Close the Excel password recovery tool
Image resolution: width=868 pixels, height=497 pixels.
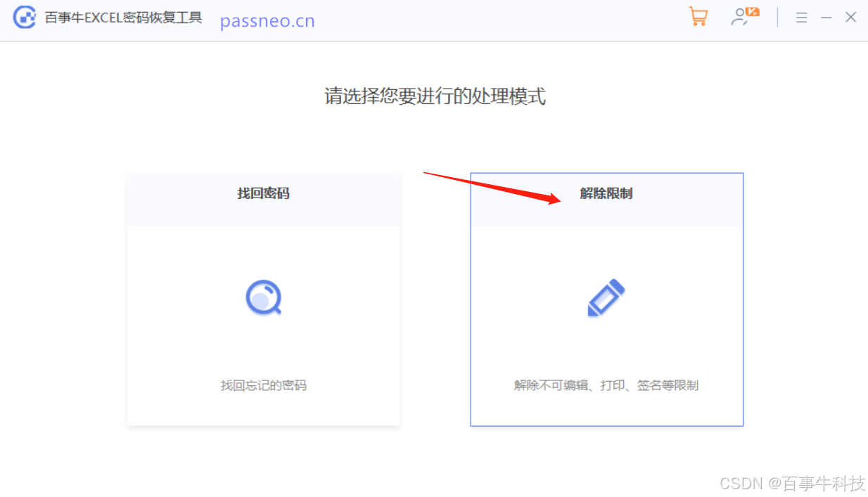tap(850, 18)
